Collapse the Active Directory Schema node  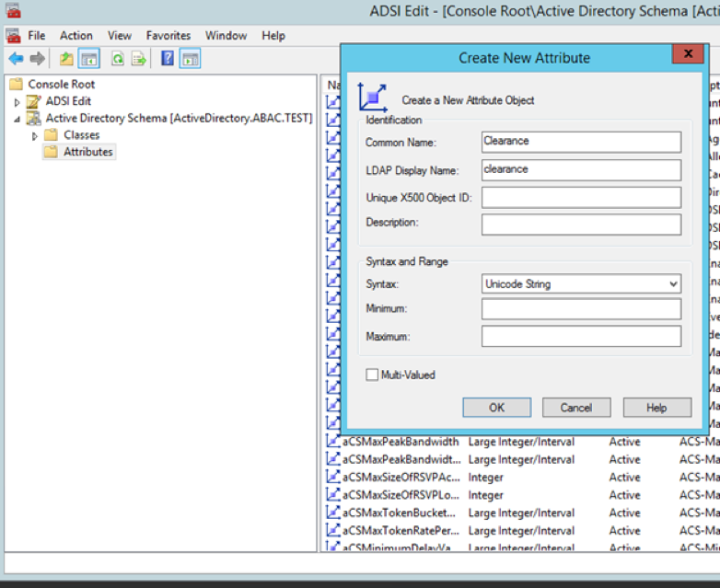coord(17,120)
